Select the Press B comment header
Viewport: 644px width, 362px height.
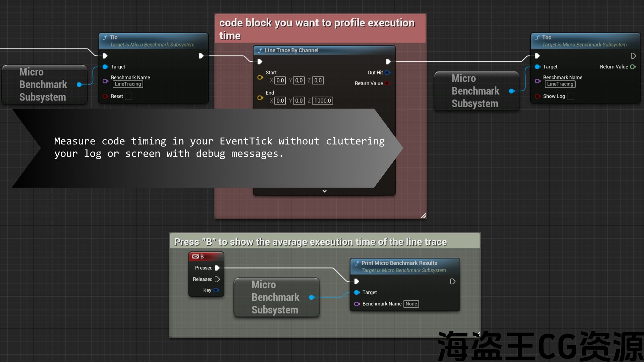[x=310, y=242]
